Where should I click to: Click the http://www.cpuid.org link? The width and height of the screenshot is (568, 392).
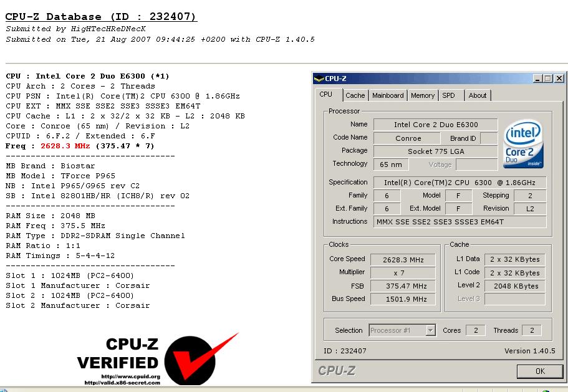(130, 376)
